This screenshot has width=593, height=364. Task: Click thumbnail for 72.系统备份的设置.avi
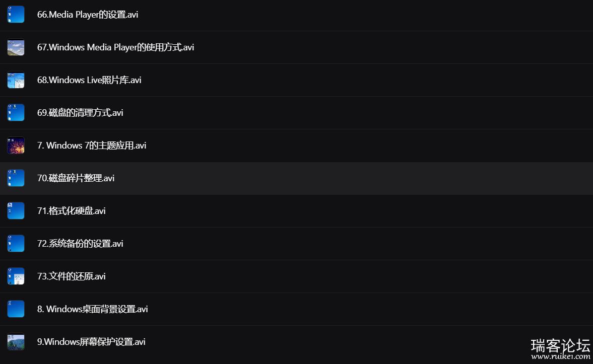coord(16,244)
